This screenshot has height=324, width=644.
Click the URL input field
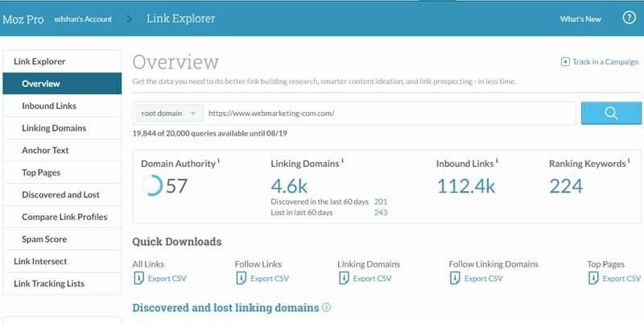[x=390, y=114]
